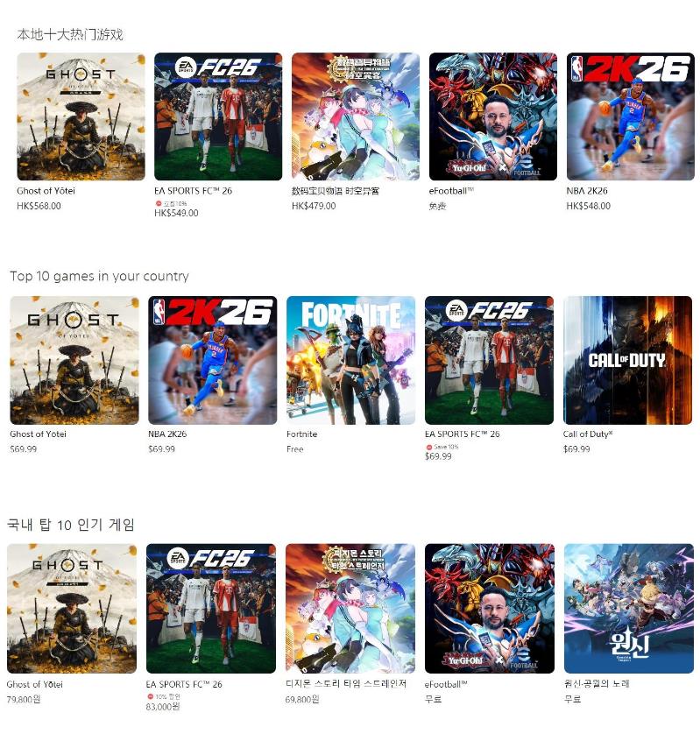Select the Digimon Story cover priced HK$479.00
700x734 pixels.
[x=356, y=116]
